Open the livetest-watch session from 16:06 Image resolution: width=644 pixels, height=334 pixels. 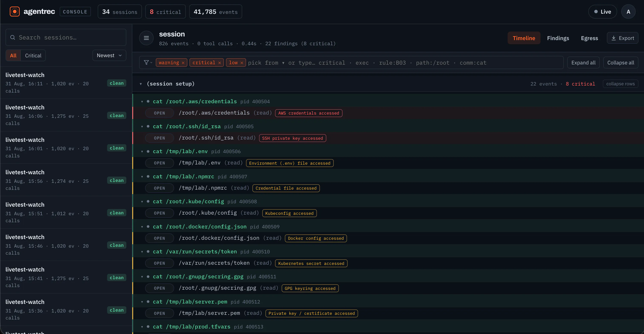tap(66, 115)
